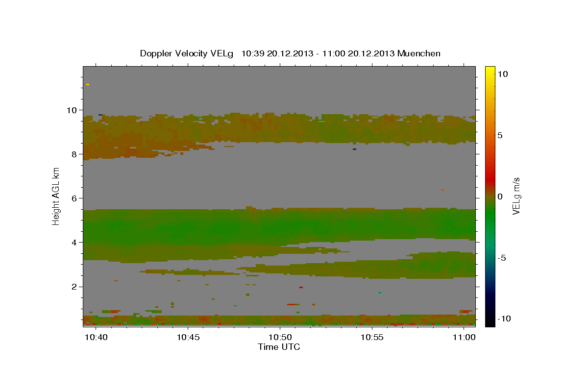The image size is (588, 392).
Task: Click the colorbar value 10 label
Action: point(502,73)
